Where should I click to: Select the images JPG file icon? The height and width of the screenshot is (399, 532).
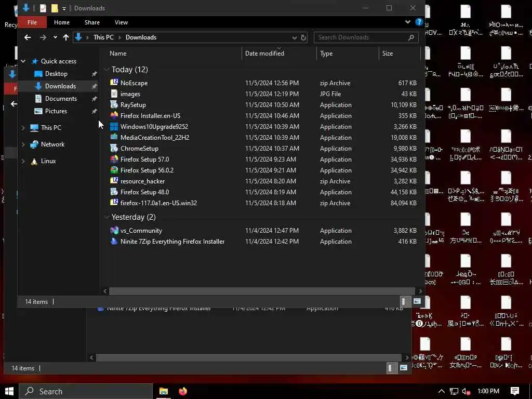[114, 94]
